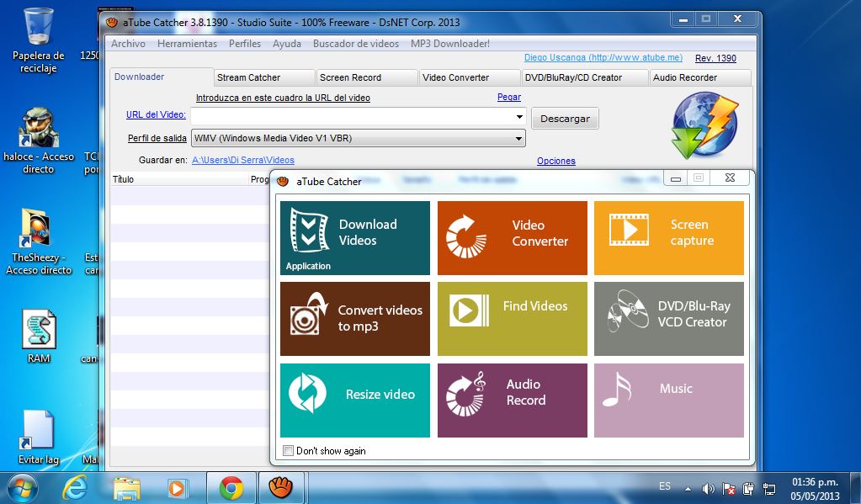Open the MP3 Downloader! menu

click(450, 44)
